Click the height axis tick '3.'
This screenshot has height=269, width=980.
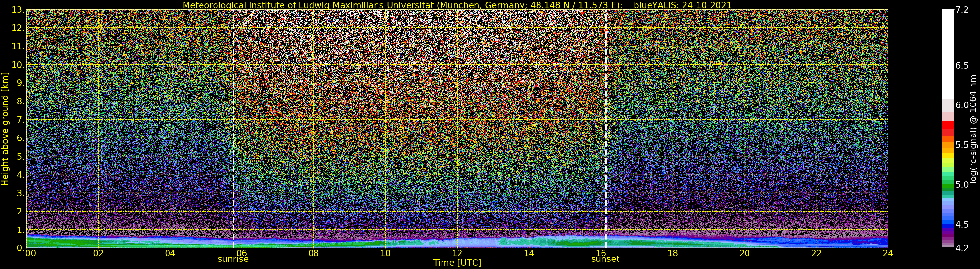[20, 193]
